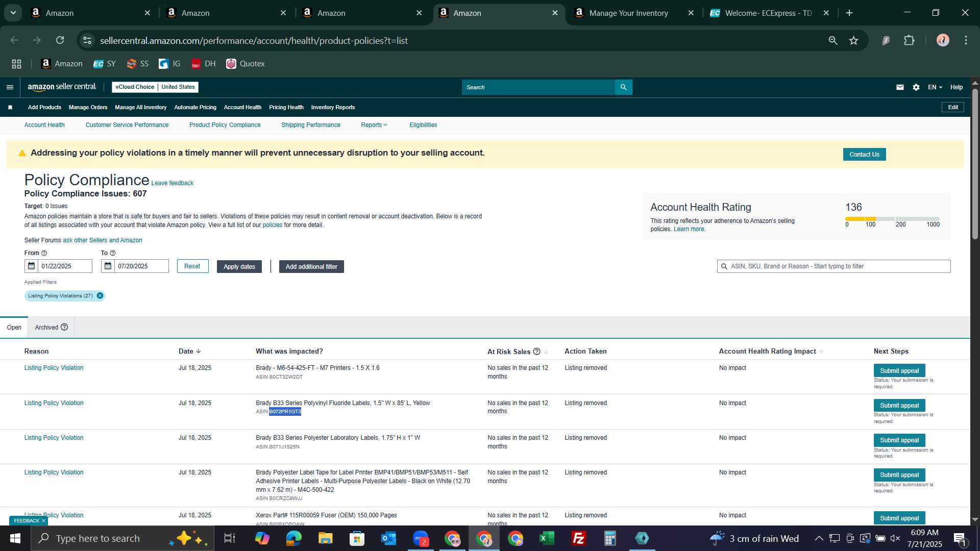Open File Explorer from taskbar
Image resolution: width=980 pixels, height=551 pixels.
[x=325, y=538]
